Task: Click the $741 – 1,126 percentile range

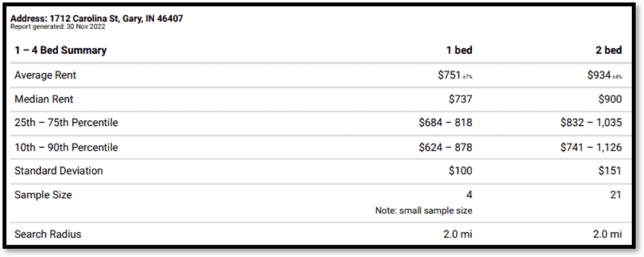Action: (x=591, y=148)
